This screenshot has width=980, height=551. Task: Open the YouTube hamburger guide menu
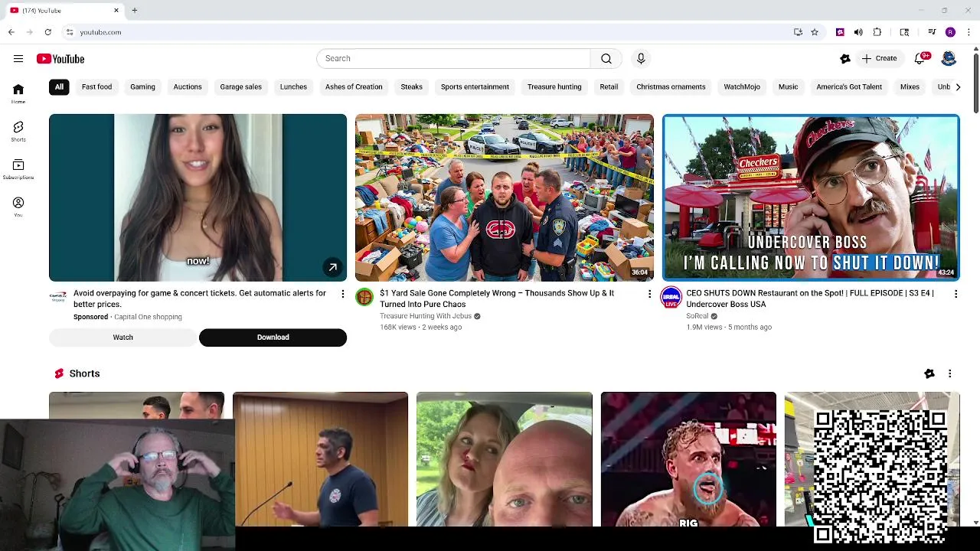coord(18,59)
